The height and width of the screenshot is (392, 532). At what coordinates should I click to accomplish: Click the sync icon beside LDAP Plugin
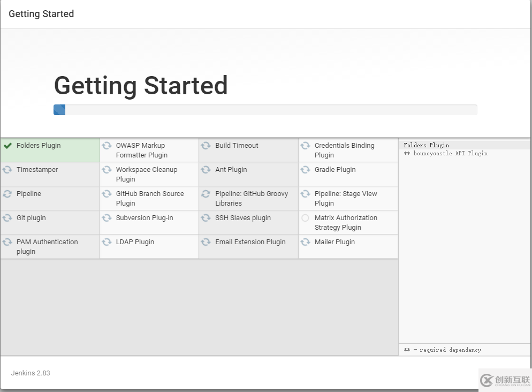pos(107,242)
